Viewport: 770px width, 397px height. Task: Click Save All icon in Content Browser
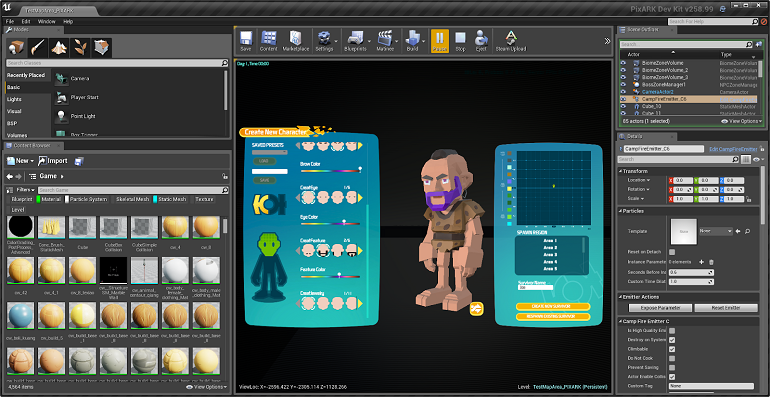pyautogui.click(x=79, y=161)
